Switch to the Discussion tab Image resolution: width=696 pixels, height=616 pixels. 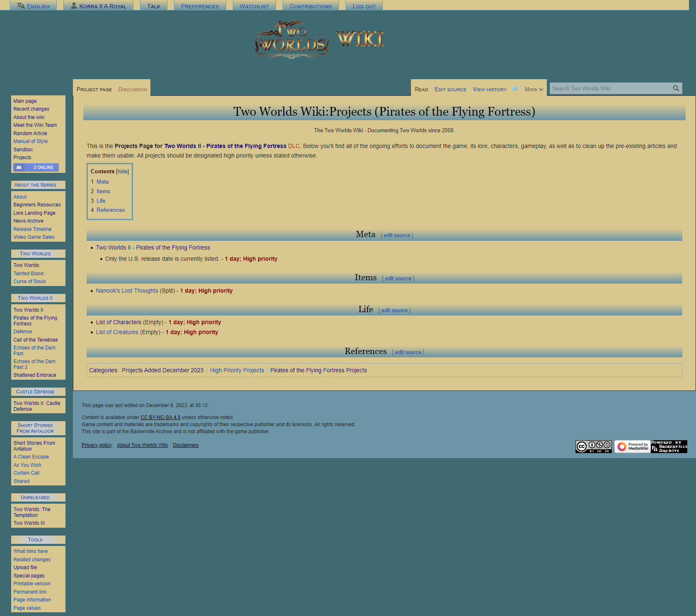coord(133,90)
